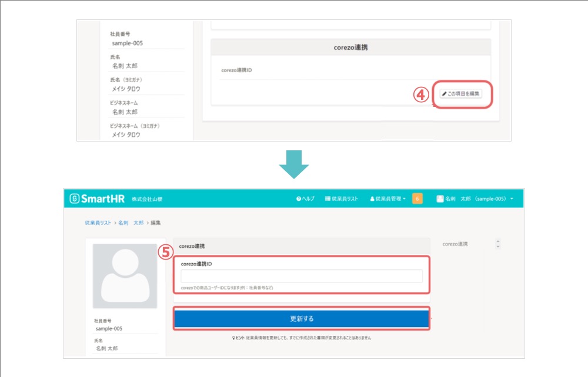Viewport: 588px width, 377px height.
Task: Click sample-005 under 社員番号 in lower sidebar
Action: pos(109,329)
